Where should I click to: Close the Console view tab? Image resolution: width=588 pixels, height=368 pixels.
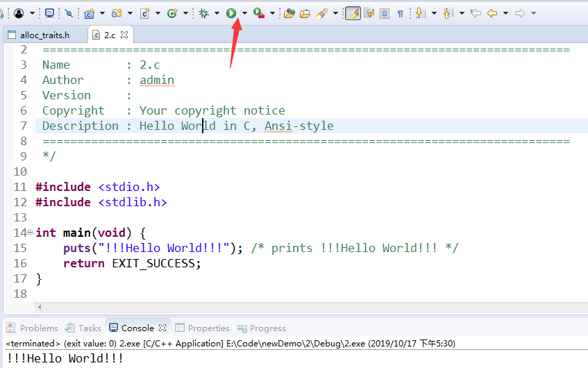click(x=162, y=328)
